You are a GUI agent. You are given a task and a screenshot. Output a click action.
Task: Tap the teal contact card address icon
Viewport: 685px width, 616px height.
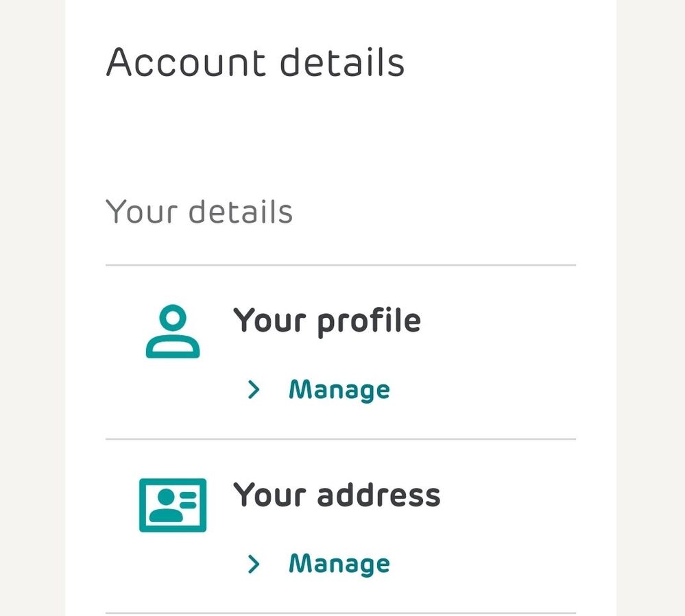173,505
